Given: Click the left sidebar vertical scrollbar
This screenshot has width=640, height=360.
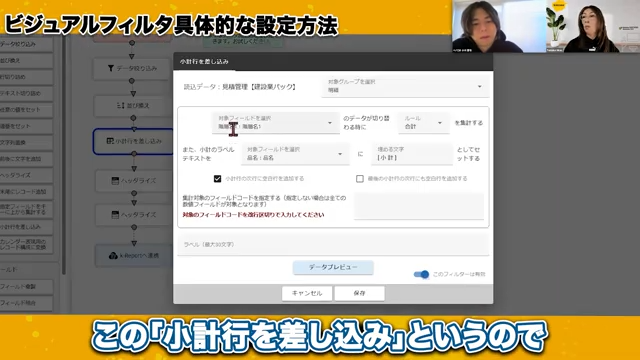Looking at the screenshot, I should pyautogui.click(x=64, y=155).
